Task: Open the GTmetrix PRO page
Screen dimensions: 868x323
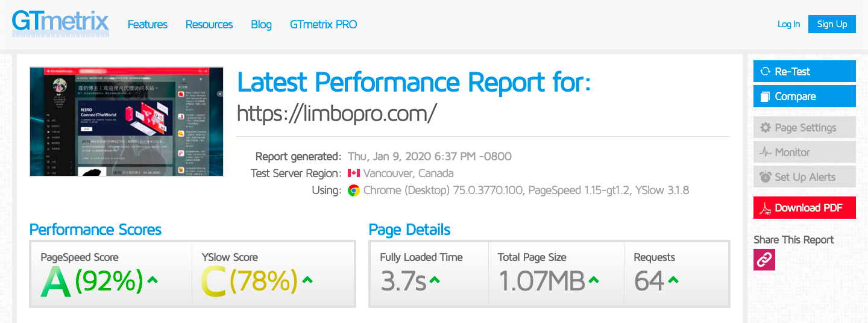Action: [324, 25]
